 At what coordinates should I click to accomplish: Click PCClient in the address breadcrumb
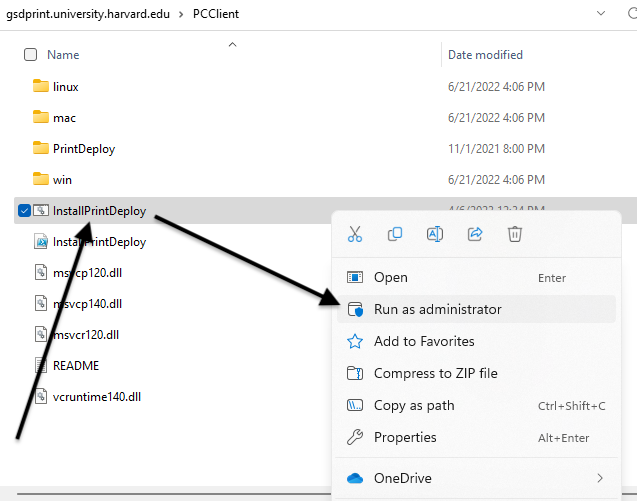pos(216,15)
